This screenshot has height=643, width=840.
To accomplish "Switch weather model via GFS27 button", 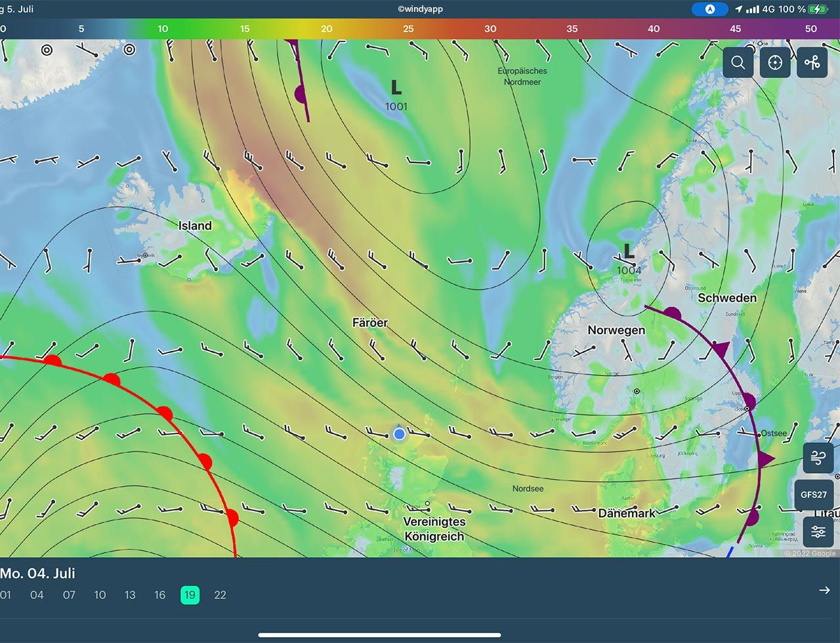I will pyautogui.click(x=814, y=495).
